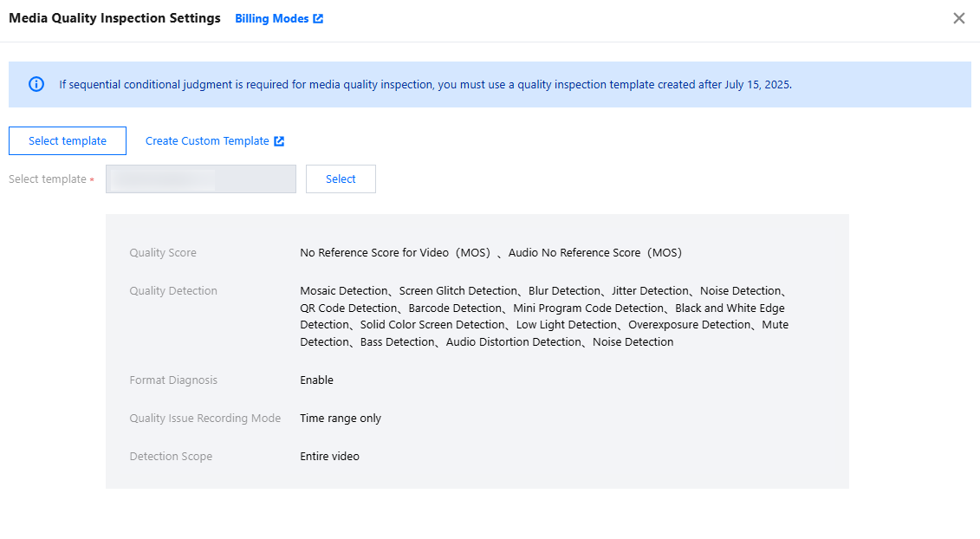The image size is (980, 539).
Task: Click the sequential conditional judgment notice text
Action: pyautogui.click(x=425, y=85)
